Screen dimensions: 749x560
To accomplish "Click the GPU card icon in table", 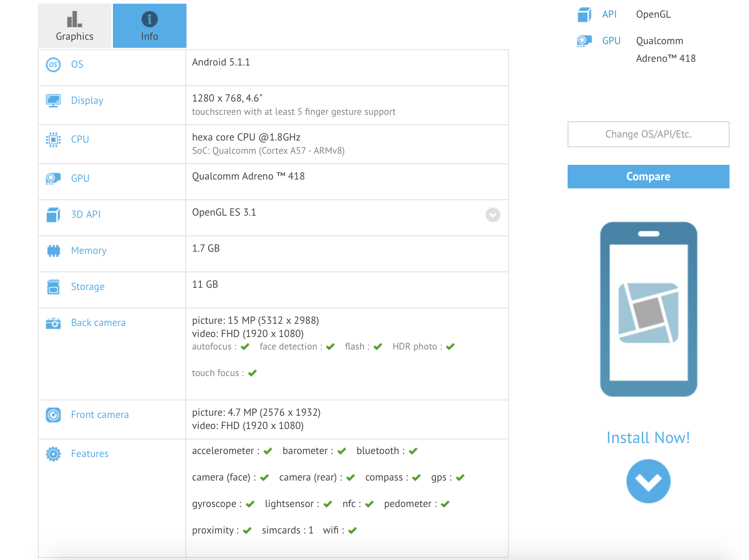I will point(53,179).
